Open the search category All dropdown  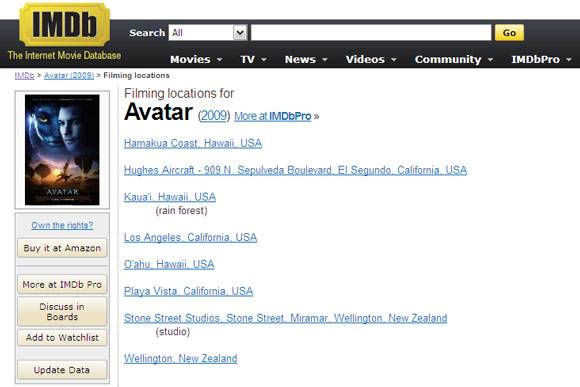(x=208, y=33)
